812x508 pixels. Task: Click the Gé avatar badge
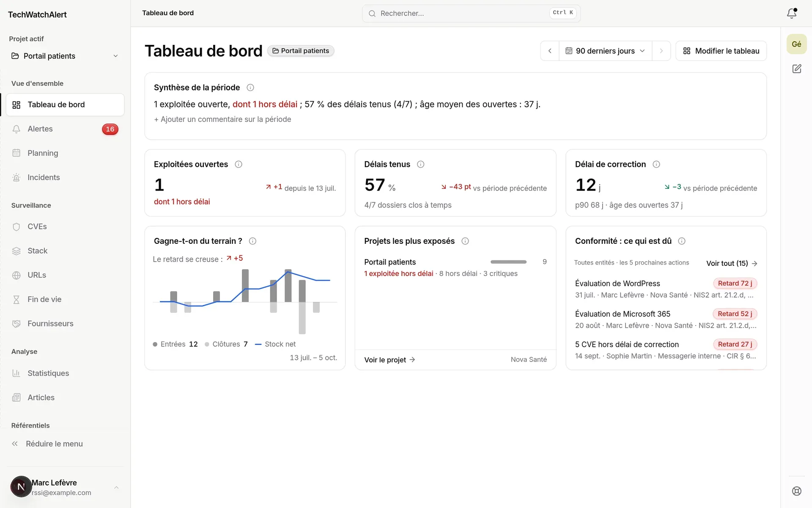[796, 44]
